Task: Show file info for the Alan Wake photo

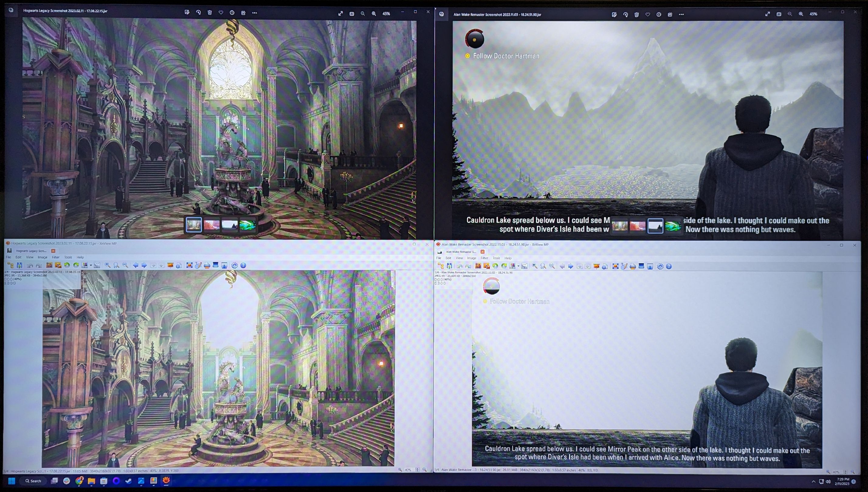Action: coord(659,15)
